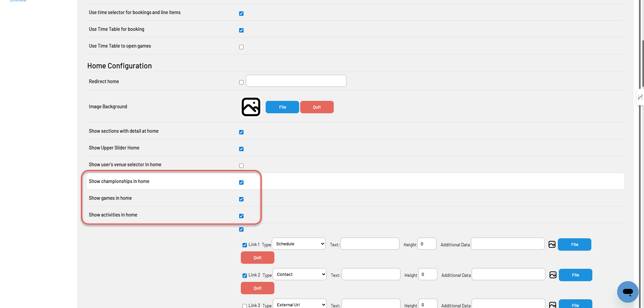Expand the Link 3 Type External Url dropdown
The image size is (644, 308).
[x=300, y=304]
